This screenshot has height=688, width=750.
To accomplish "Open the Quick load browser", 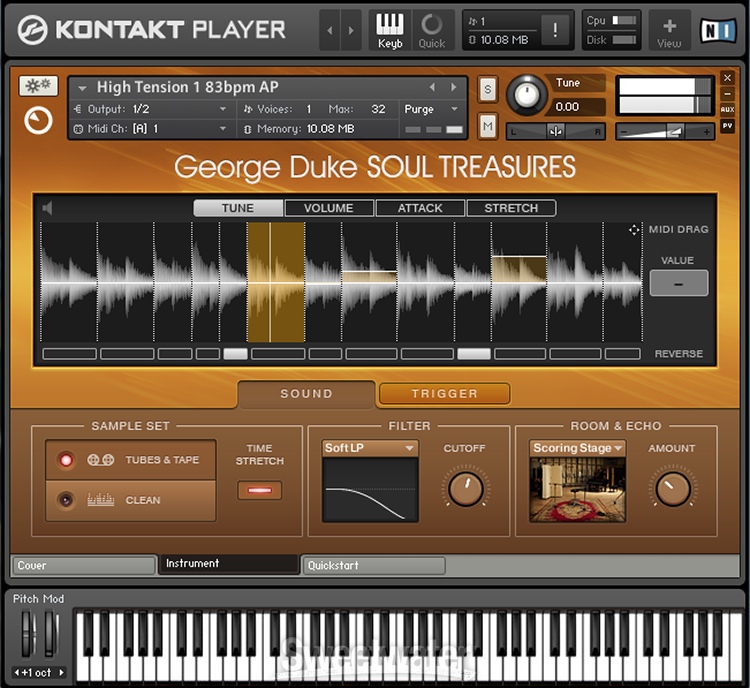I will (x=432, y=30).
